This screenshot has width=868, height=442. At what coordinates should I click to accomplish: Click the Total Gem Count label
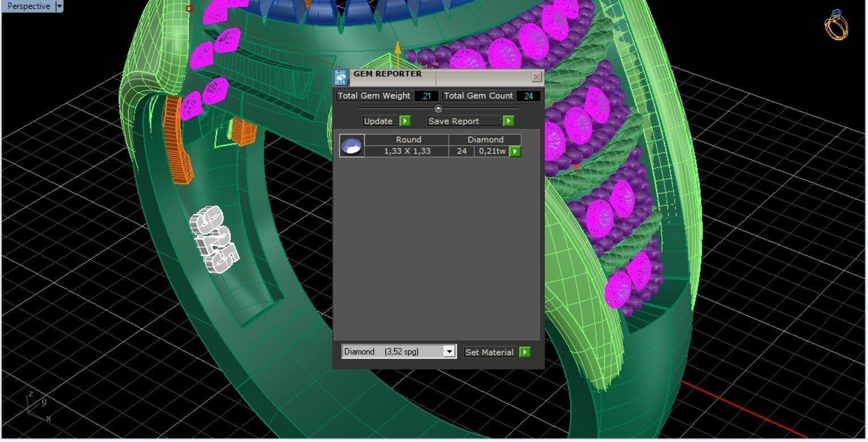[479, 96]
